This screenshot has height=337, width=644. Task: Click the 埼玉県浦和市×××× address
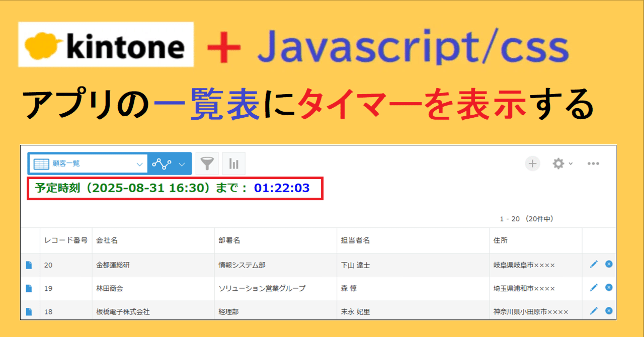tap(524, 288)
